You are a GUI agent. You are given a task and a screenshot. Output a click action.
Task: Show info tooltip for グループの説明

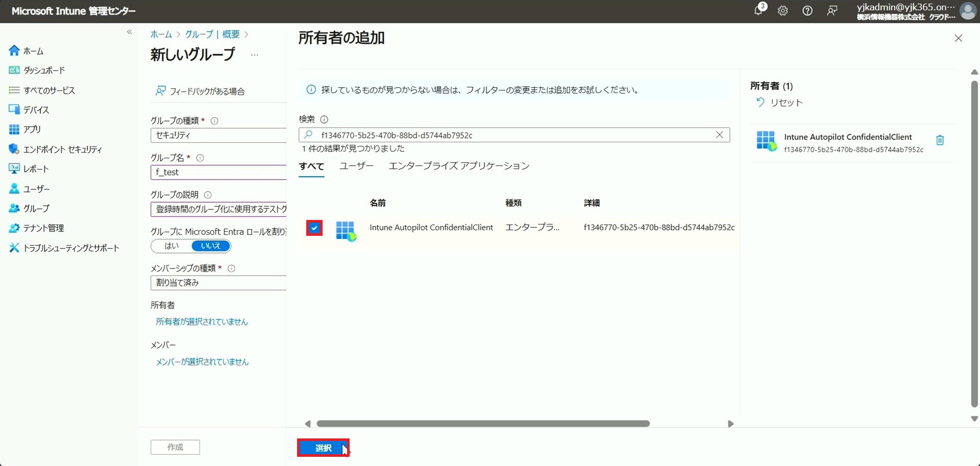208,195
